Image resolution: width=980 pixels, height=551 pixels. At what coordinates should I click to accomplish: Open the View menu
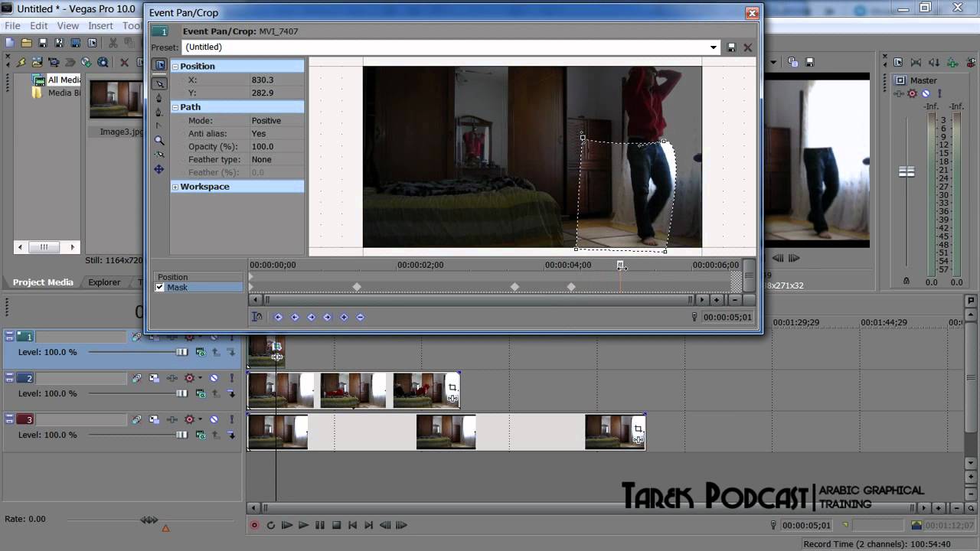[x=67, y=26]
